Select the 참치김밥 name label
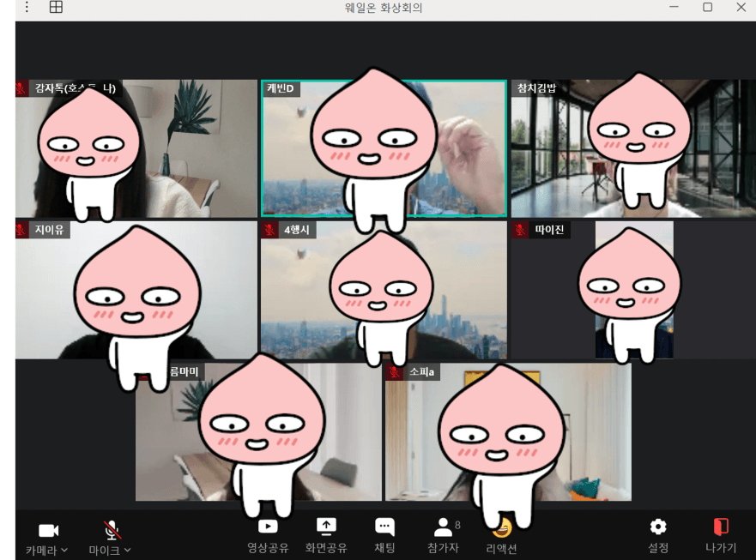The width and height of the screenshot is (756, 560). pyautogui.click(x=536, y=88)
